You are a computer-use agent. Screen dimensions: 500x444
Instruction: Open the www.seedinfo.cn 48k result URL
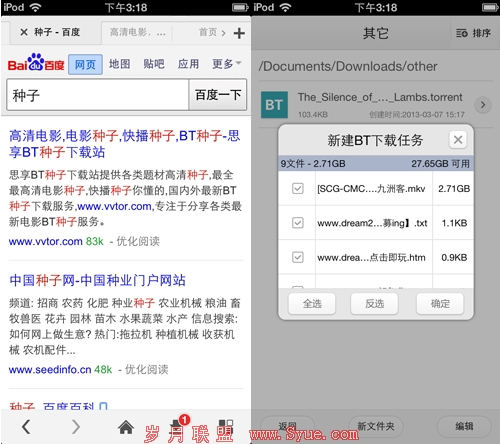60,369
